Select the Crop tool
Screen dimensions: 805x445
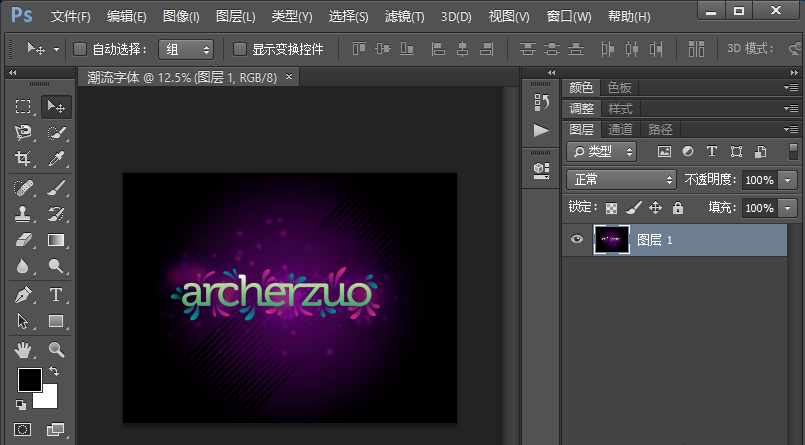click(23, 159)
